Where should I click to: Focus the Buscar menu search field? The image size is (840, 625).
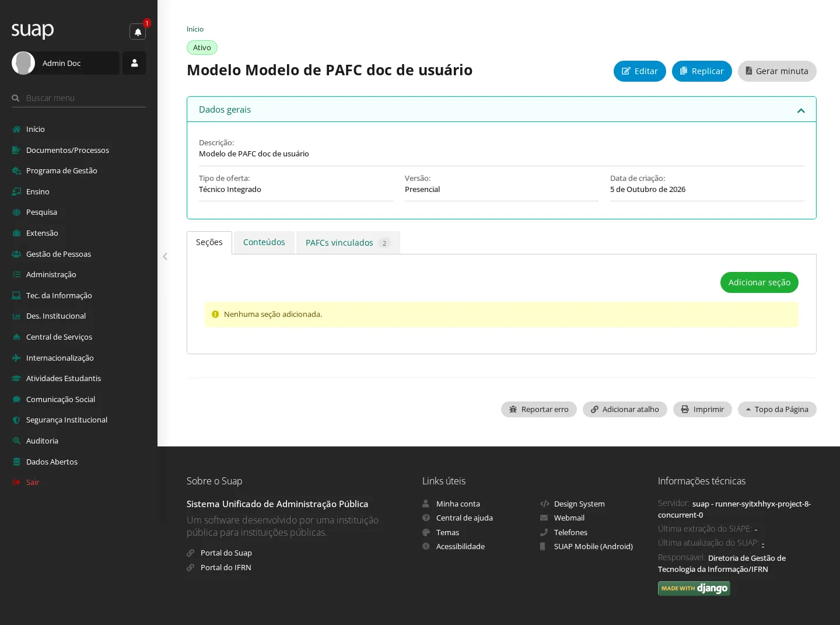tap(79, 98)
